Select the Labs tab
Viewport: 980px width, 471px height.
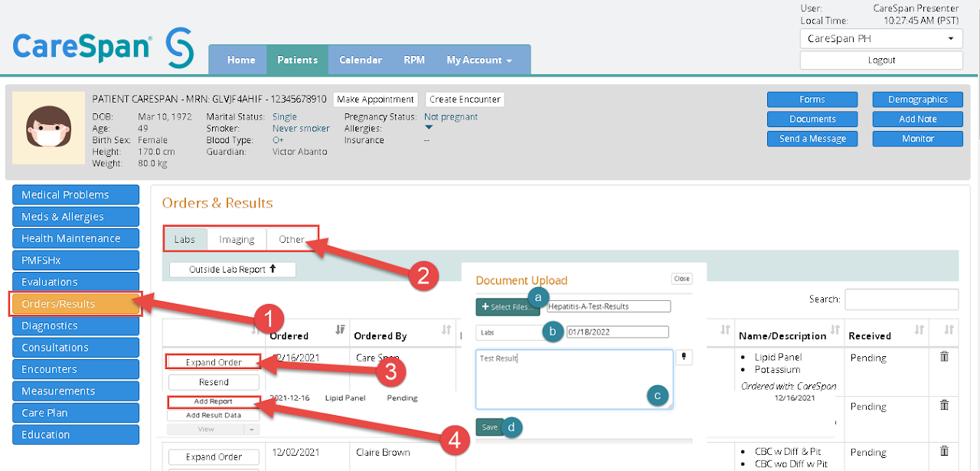[185, 239]
